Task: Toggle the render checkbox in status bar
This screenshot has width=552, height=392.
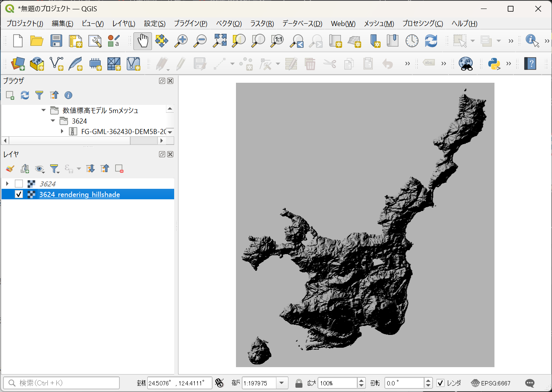Action: pos(440,383)
